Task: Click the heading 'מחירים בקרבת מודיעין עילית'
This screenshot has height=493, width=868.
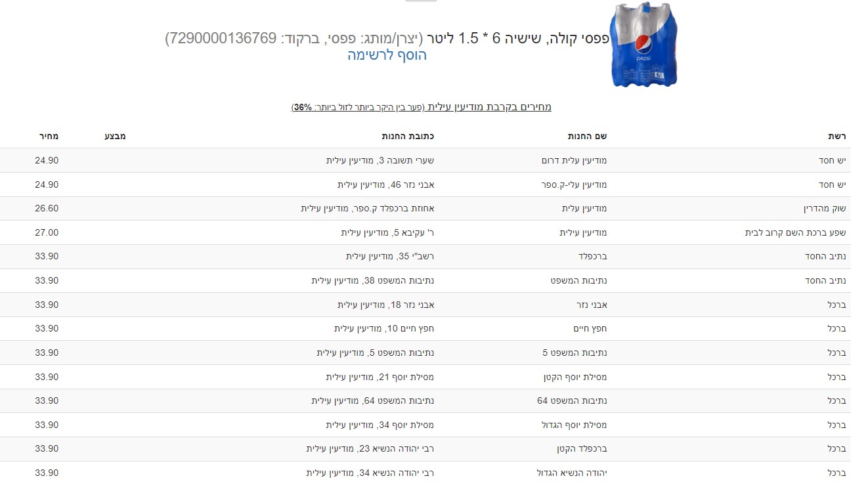Action: (x=490, y=107)
